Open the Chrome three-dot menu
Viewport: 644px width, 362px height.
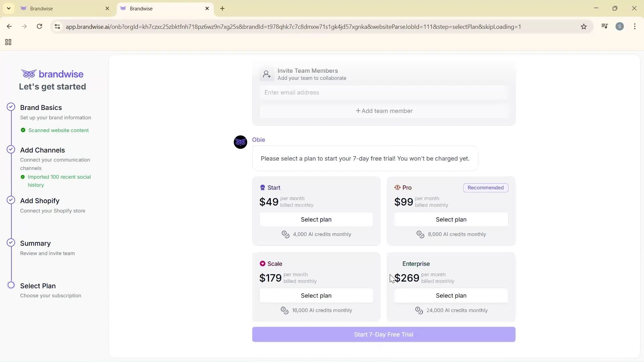click(635, 26)
